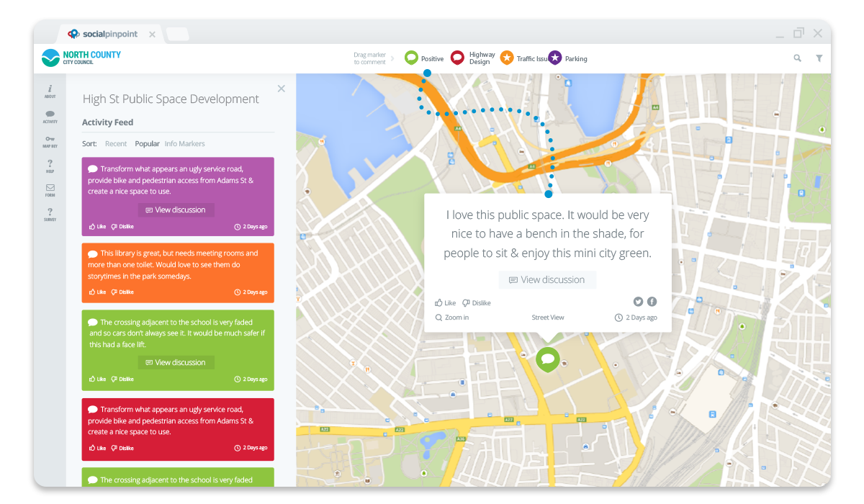
Task: Like the public space comment in the popup
Action: click(x=445, y=302)
